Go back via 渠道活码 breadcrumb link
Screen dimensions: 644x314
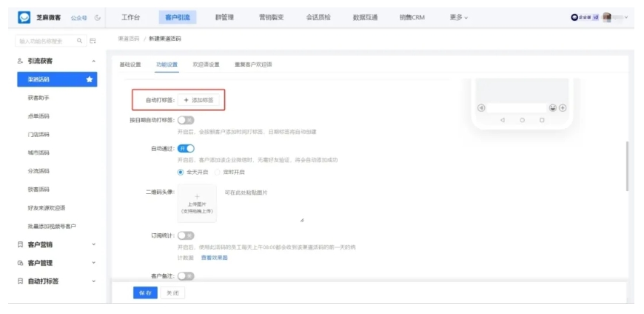[x=128, y=39]
